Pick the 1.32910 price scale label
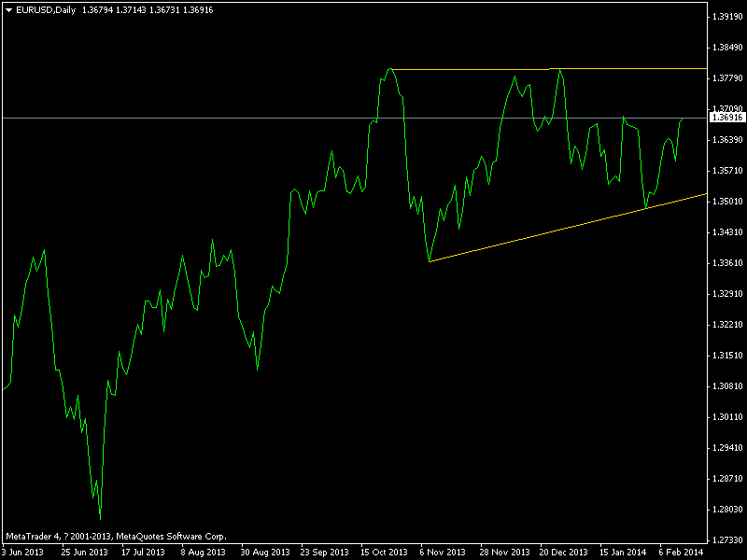The width and height of the screenshot is (747, 560). point(727,294)
